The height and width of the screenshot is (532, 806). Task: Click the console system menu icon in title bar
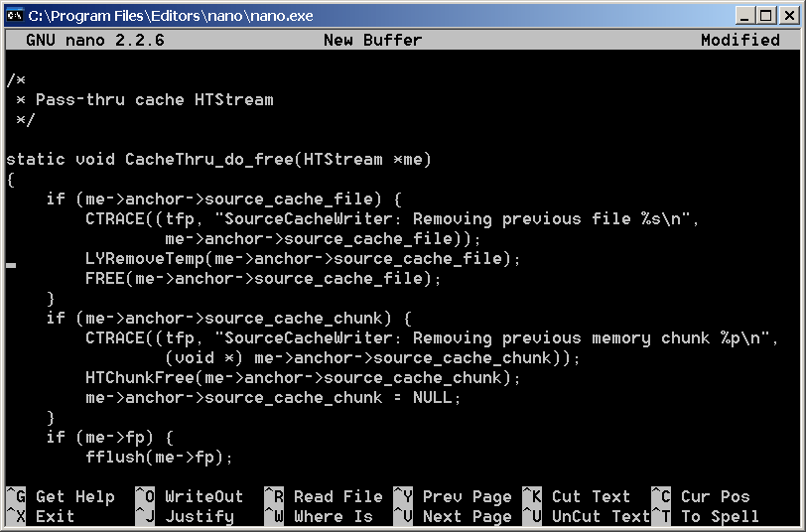[x=15, y=15]
